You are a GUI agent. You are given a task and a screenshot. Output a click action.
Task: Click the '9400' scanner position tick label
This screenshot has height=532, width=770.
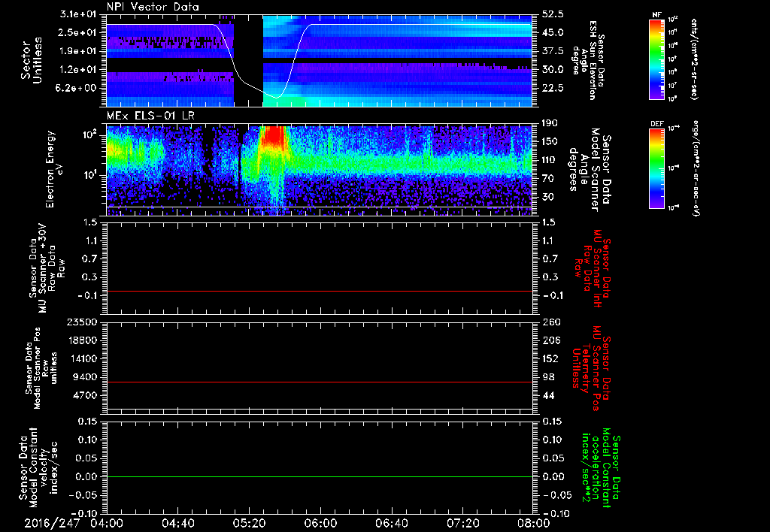point(85,377)
